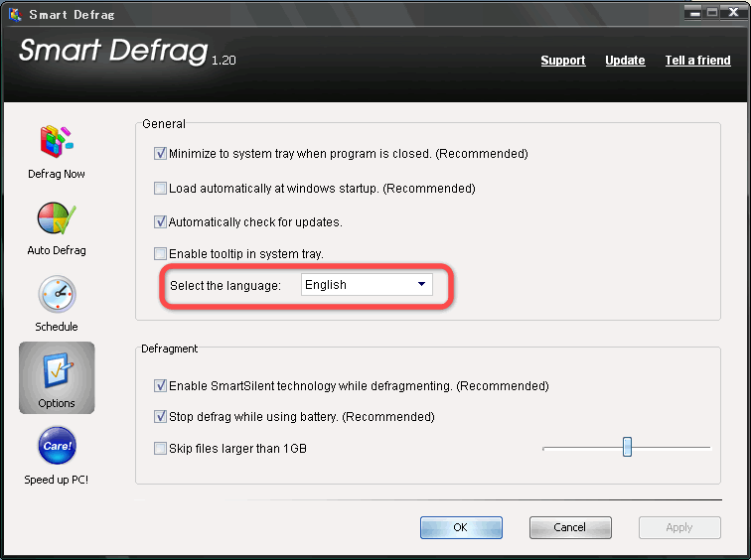Select the Options sidebar icon

(57, 377)
